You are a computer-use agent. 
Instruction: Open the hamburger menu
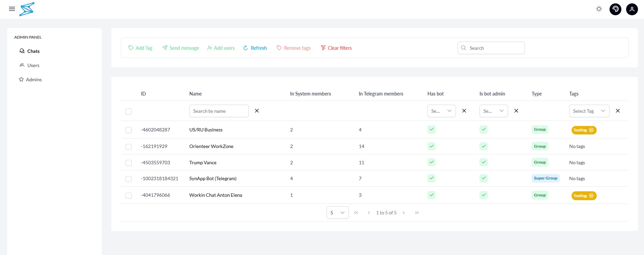[12, 9]
